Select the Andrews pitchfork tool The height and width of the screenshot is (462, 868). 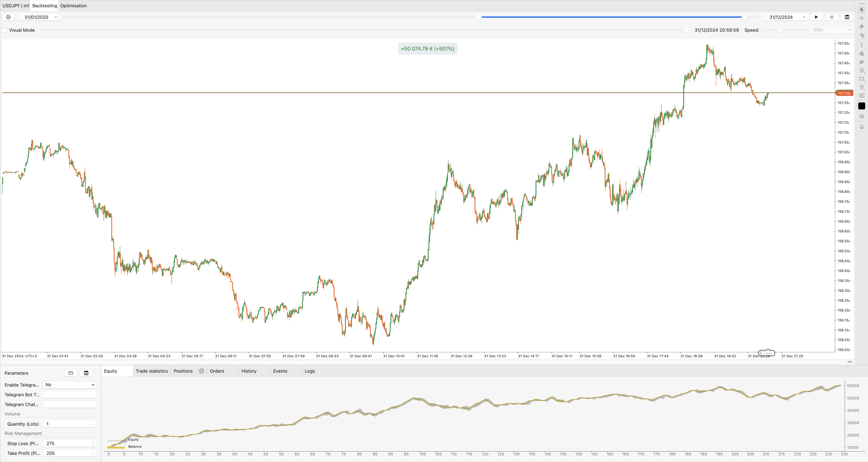tap(862, 62)
